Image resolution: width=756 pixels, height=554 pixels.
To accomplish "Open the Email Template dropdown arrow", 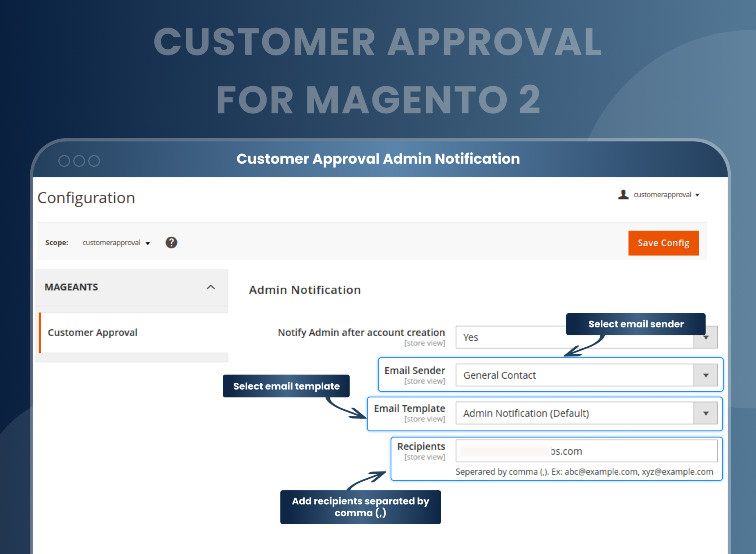I will (706, 413).
